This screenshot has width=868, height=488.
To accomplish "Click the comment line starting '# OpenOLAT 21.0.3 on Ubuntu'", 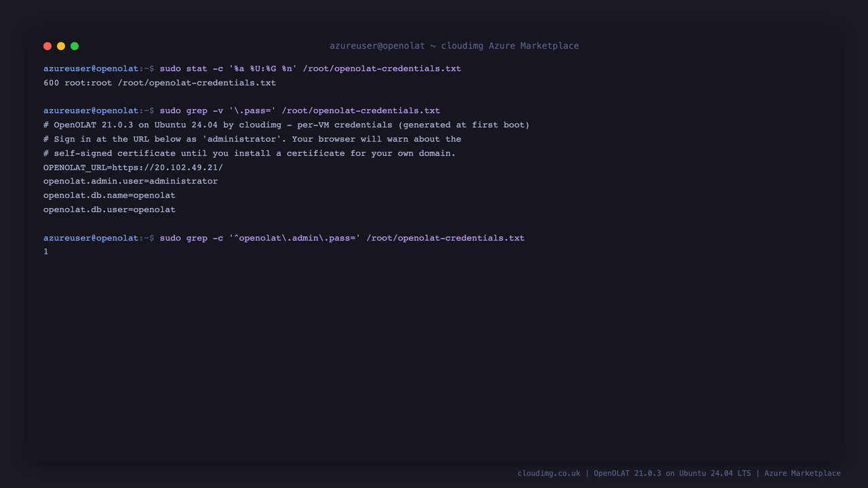I will coord(286,125).
